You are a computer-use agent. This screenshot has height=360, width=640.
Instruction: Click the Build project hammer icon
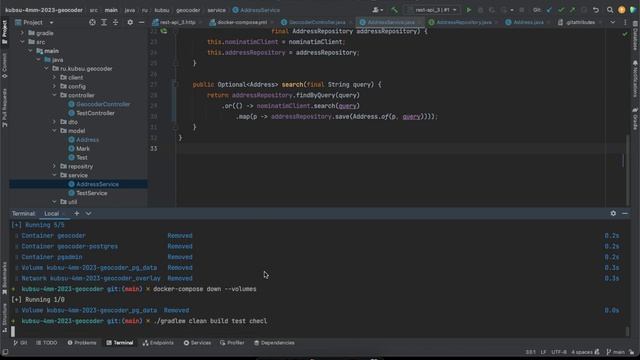pos(394,10)
